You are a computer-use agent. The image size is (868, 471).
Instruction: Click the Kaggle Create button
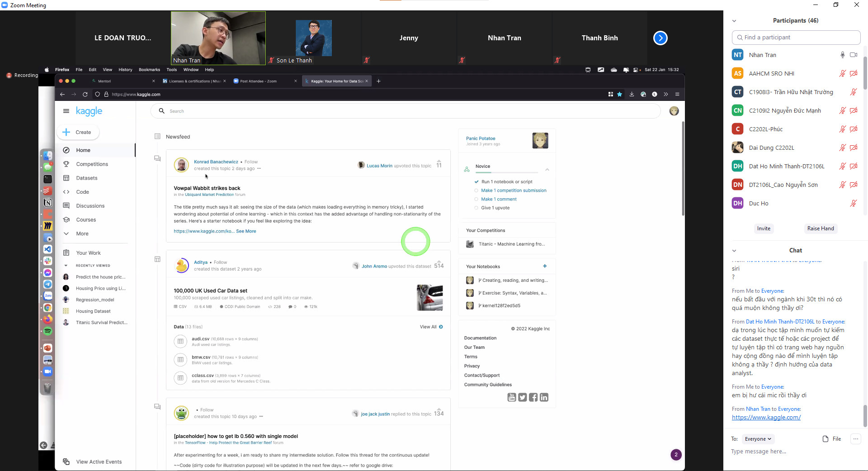click(x=78, y=132)
